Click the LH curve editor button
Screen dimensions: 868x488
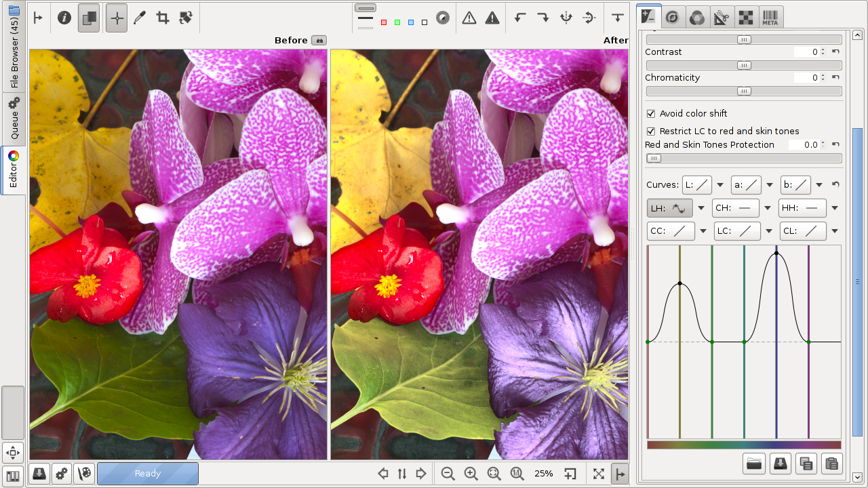669,208
